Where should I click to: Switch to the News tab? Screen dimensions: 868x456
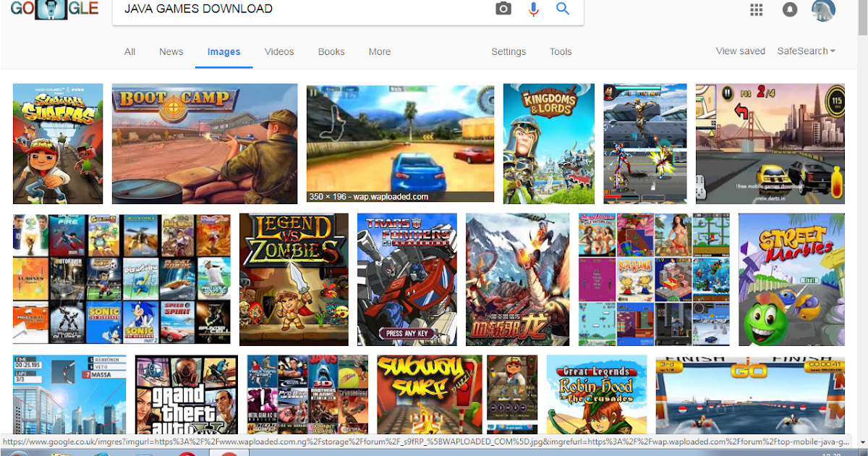click(171, 51)
